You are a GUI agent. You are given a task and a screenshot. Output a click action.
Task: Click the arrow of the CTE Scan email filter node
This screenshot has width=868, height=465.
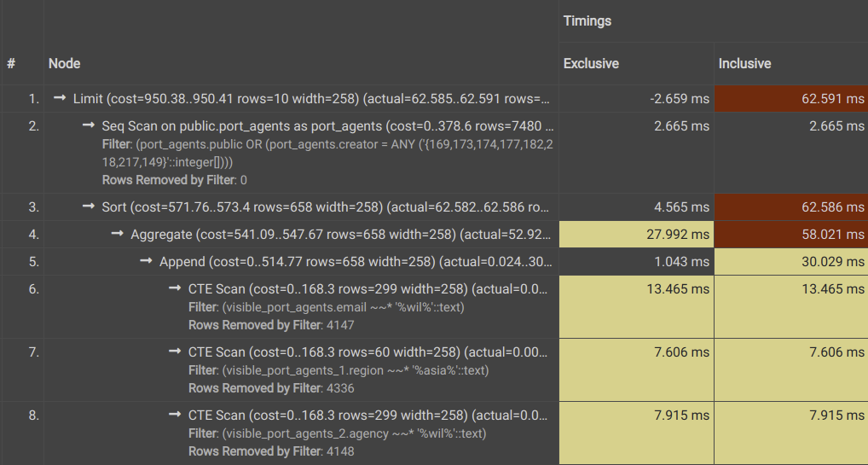175,288
